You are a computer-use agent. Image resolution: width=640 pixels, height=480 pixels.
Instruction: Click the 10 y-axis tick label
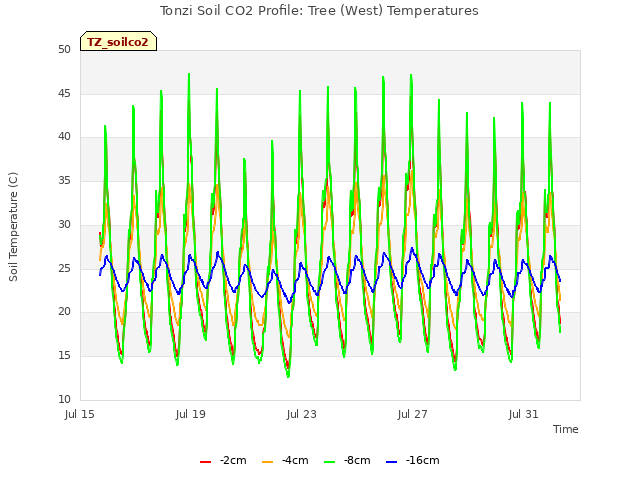(64, 399)
